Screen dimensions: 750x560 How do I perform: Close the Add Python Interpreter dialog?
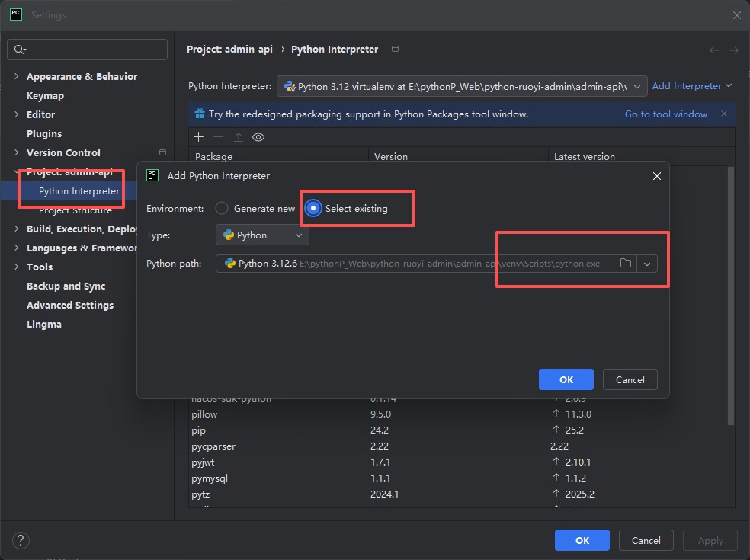656,176
